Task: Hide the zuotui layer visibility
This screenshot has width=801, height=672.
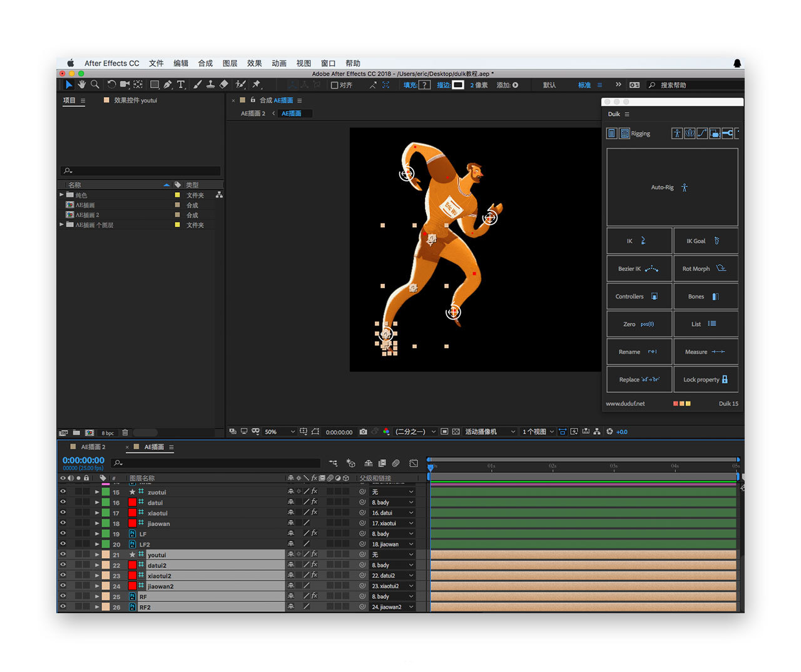Action: tap(63, 492)
